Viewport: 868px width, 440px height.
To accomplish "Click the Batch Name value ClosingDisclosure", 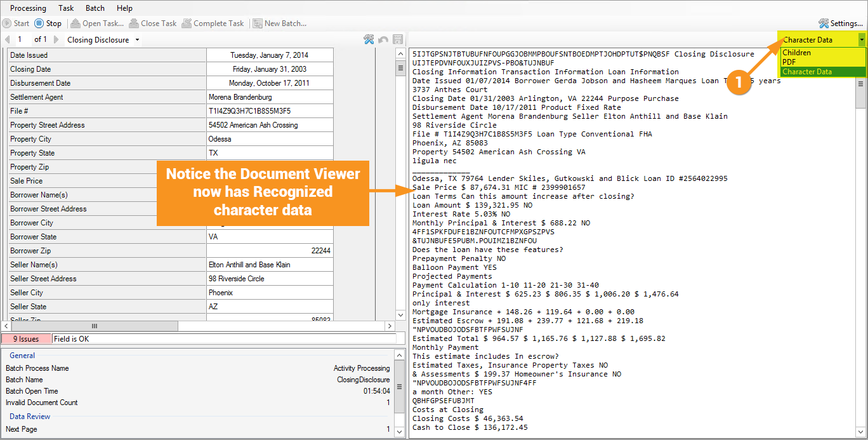I will click(x=363, y=380).
